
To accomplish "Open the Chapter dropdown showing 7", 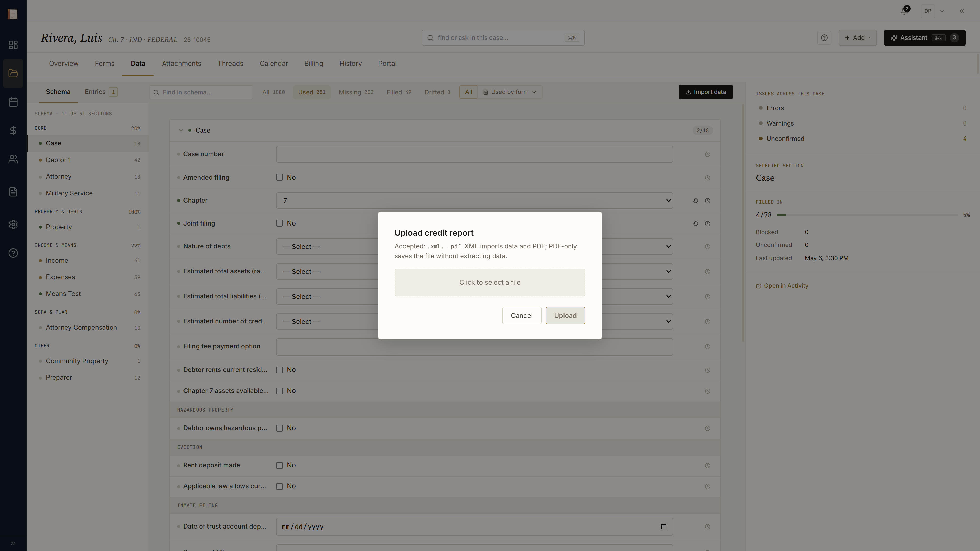I will click(474, 201).
